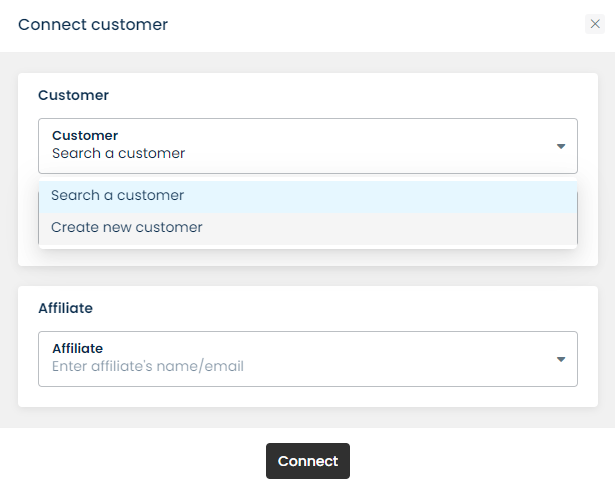The width and height of the screenshot is (615, 489).
Task: Click the Customer section heading
Action: pyautogui.click(x=73, y=95)
